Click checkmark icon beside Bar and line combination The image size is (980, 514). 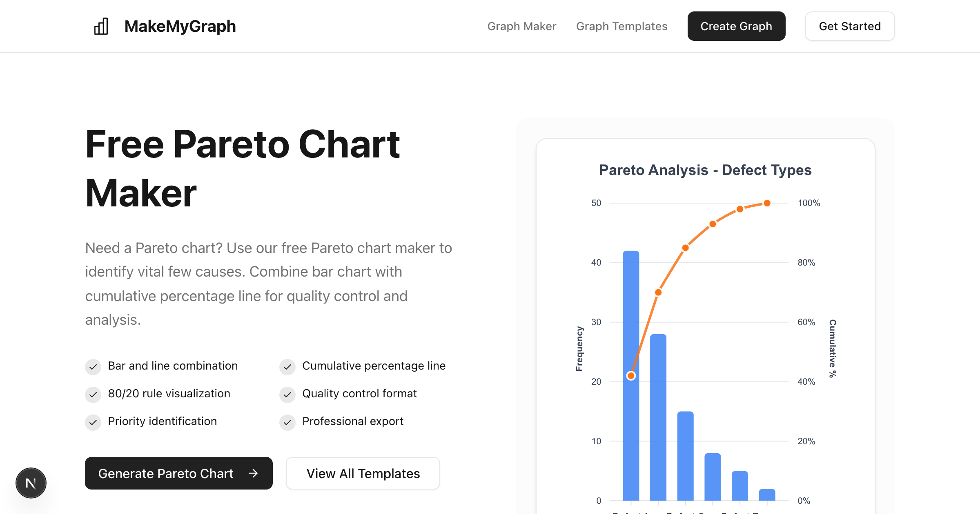click(93, 367)
